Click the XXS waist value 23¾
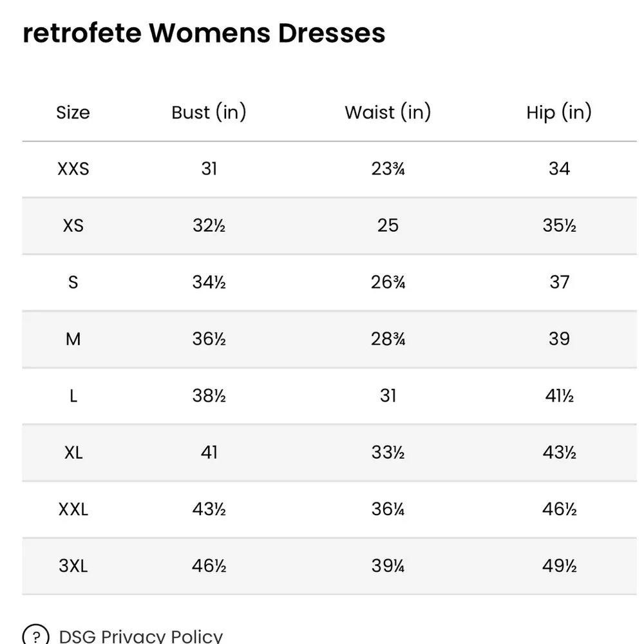The width and height of the screenshot is (644, 644). (x=388, y=169)
